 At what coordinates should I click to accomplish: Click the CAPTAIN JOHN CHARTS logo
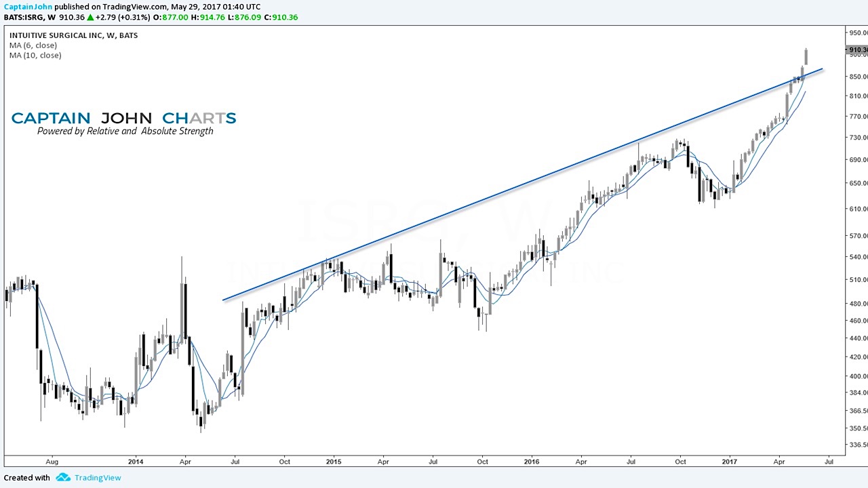click(124, 119)
